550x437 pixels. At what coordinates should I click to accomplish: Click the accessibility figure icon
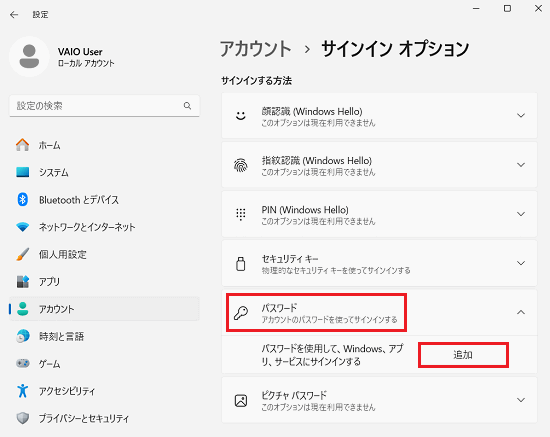coord(22,390)
